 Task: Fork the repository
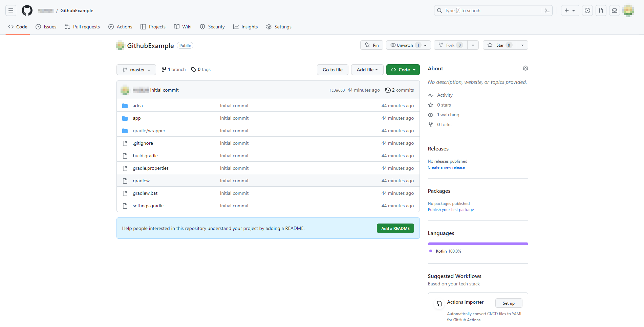point(451,45)
